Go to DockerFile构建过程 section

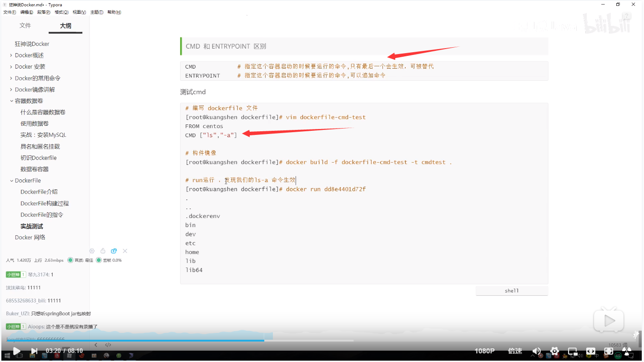[45, 203]
